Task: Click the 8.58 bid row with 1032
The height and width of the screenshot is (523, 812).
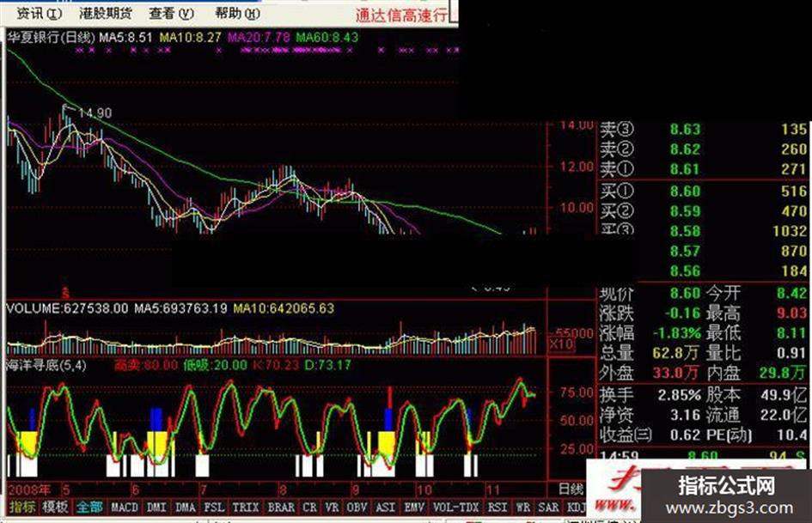Action: tap(703, 231)
